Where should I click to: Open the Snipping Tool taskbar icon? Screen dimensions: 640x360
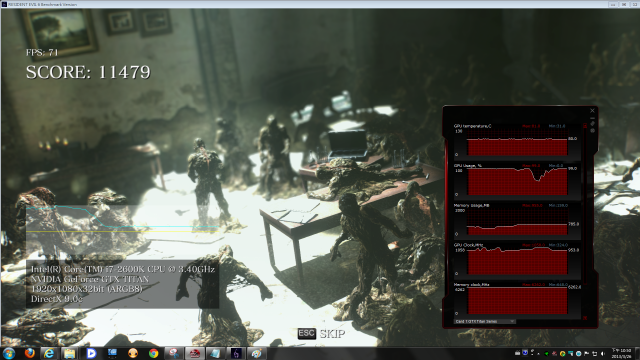(174, 353)
